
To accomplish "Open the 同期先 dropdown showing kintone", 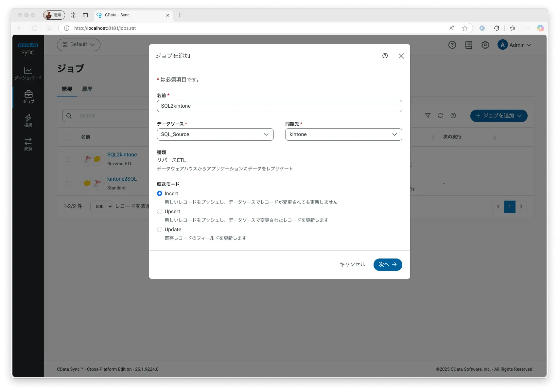I will (x=343, y=134).
